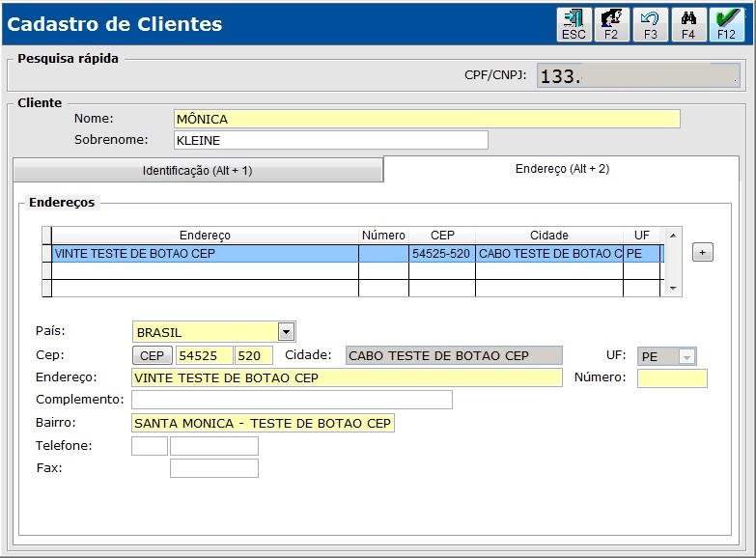Confirm with the F12 green checkmark

coord(727,24)
